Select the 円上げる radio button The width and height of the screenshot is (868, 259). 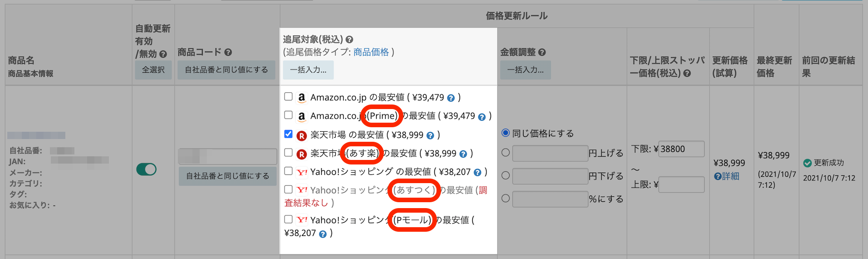pyautogui.click(x=505, y=153)
